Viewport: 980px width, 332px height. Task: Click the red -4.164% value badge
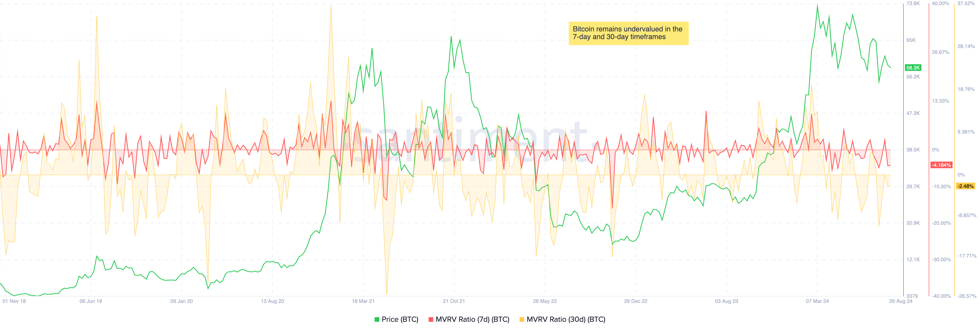click(x=941, y=165)
